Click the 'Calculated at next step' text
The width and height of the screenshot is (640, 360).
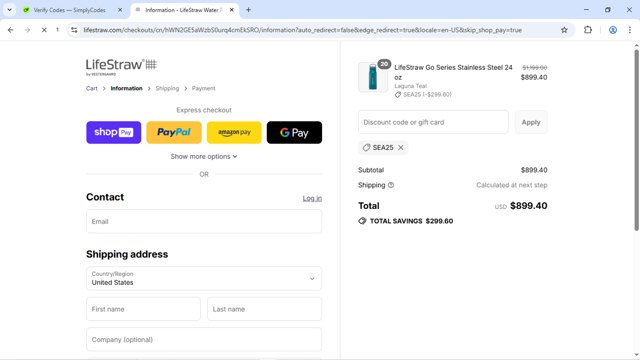point(512,185)
